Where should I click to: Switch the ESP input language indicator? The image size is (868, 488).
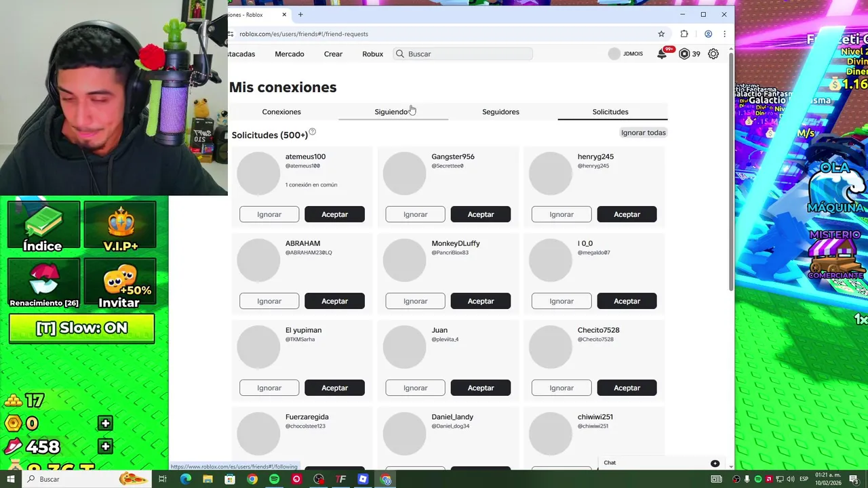[804, 479]
